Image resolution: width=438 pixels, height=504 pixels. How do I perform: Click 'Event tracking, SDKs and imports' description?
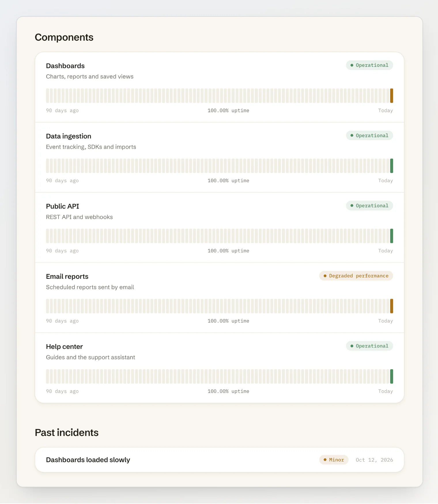[91, 147]
